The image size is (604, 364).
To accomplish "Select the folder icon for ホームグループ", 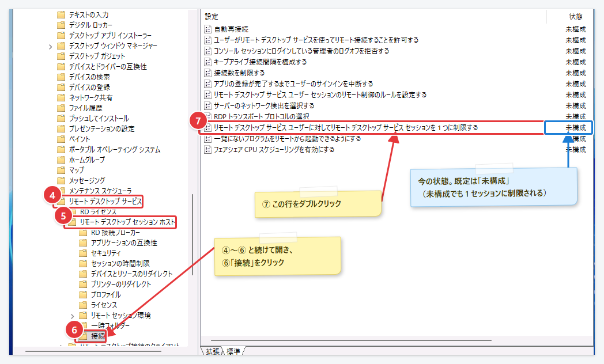I will pos(61,160).
